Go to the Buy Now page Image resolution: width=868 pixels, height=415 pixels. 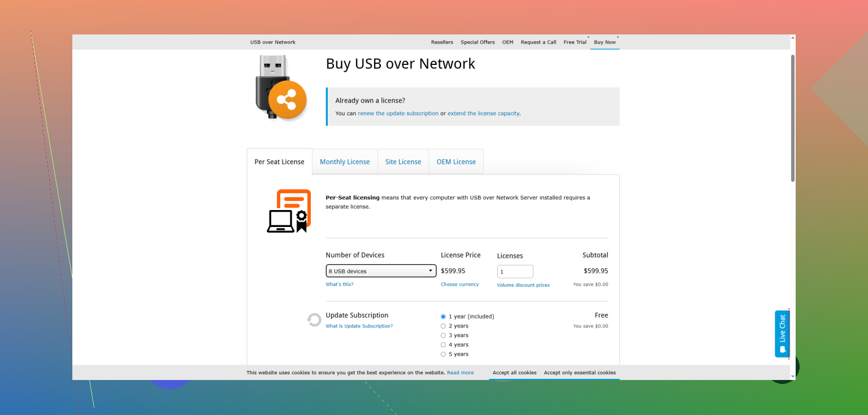[605, 42]
